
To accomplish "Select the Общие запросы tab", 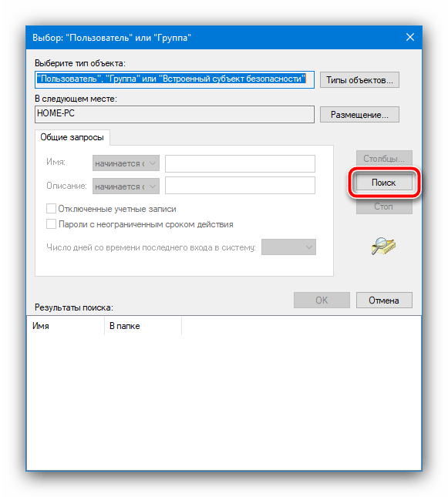I will click(72, 137).
